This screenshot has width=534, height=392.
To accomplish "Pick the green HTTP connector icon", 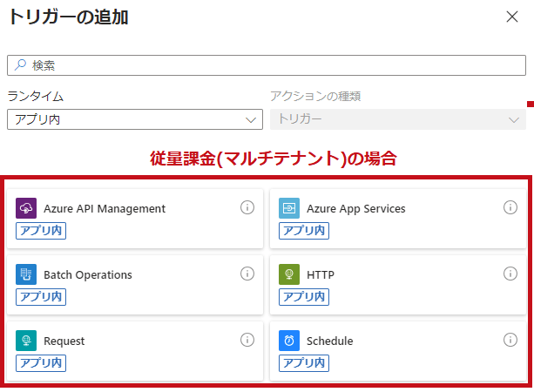I will point(289,274).
